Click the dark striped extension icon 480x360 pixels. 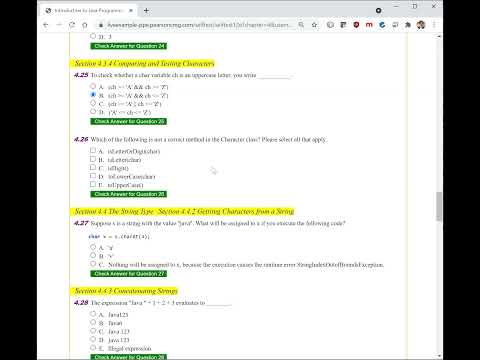343,25
